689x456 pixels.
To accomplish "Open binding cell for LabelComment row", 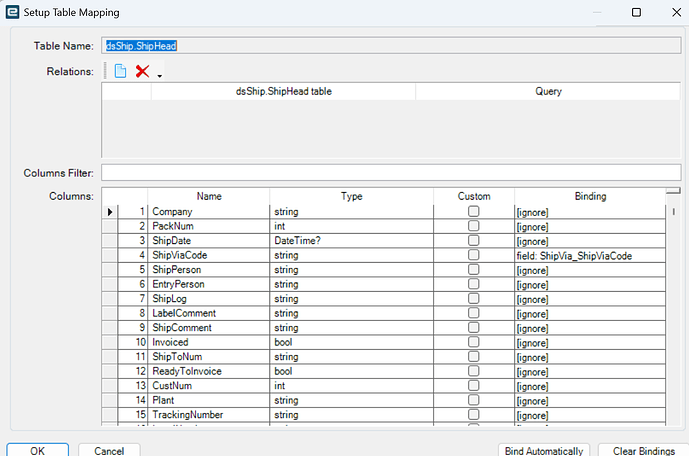I will coord(590,314).
